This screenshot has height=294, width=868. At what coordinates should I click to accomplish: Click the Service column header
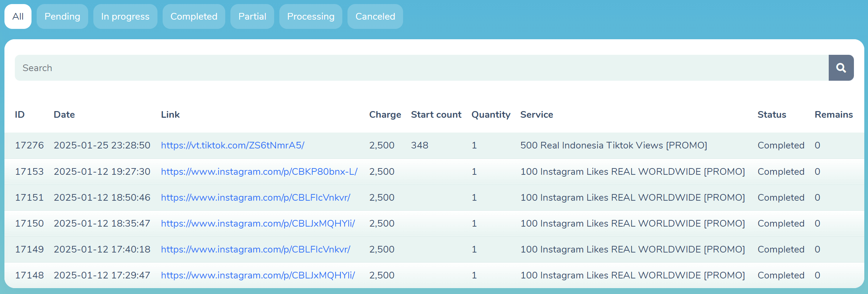[x=536, y=114]
